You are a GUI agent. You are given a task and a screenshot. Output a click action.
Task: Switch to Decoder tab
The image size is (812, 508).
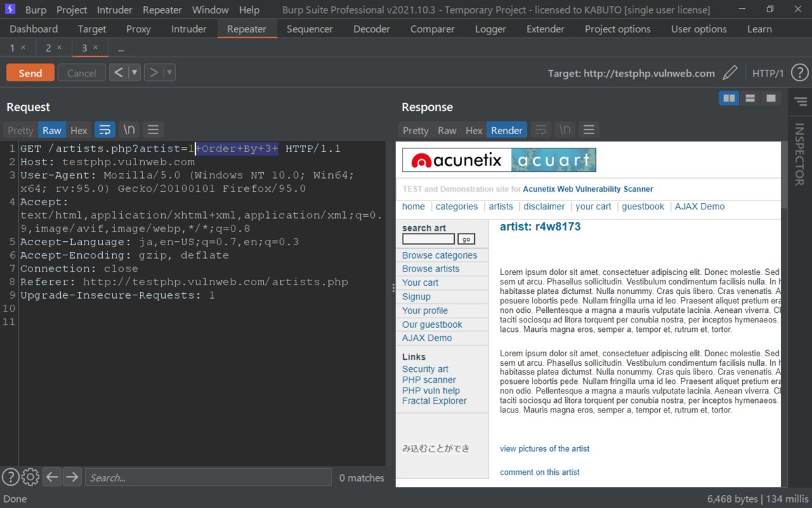click(x=371, y=29)
